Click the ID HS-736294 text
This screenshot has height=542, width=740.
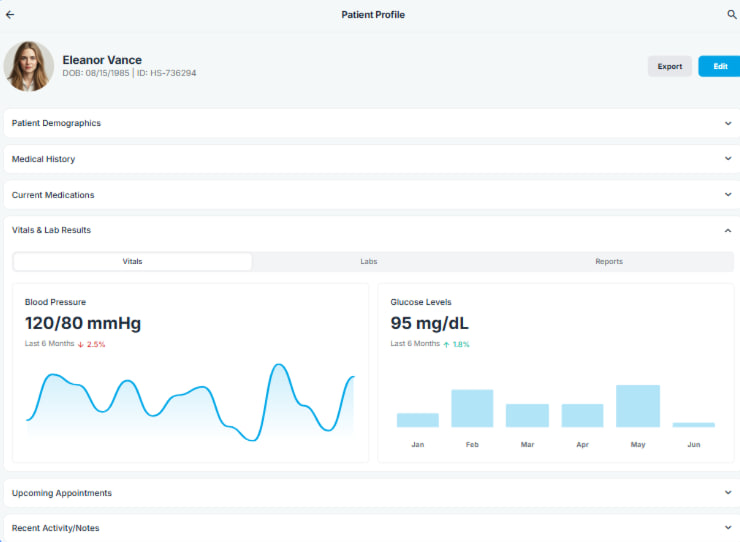[x=167, y=73]
